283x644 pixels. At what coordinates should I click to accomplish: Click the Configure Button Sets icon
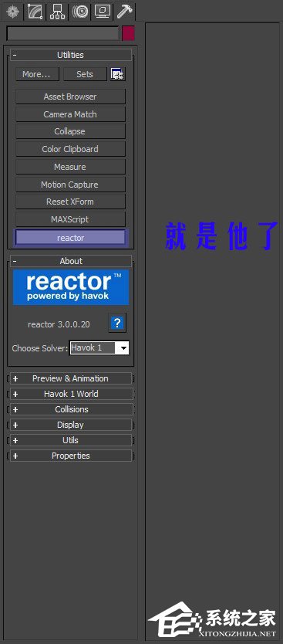coord(118,74)
